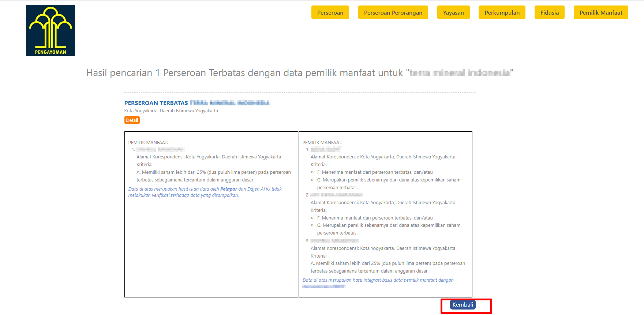Viewport: 644px width, 315px height.
Task: Open the PERSEROAN TERBATAS company title link
Action: coord(197,103)
